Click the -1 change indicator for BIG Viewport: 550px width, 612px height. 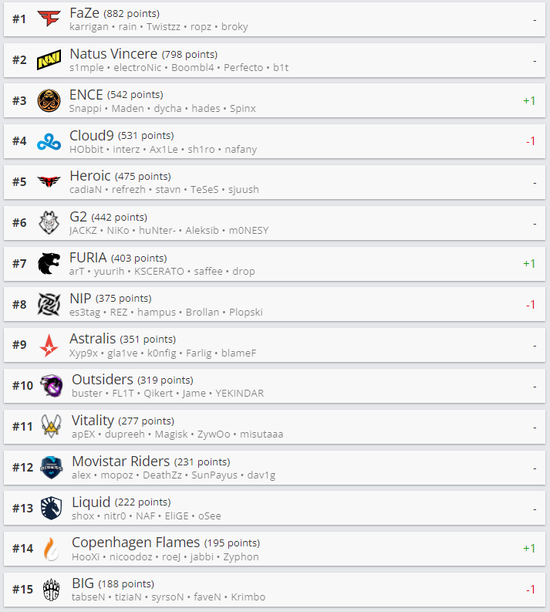[530, 589]
